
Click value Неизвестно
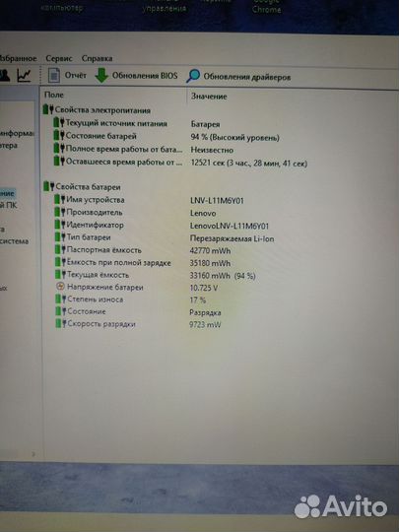[x=212, y=150]
